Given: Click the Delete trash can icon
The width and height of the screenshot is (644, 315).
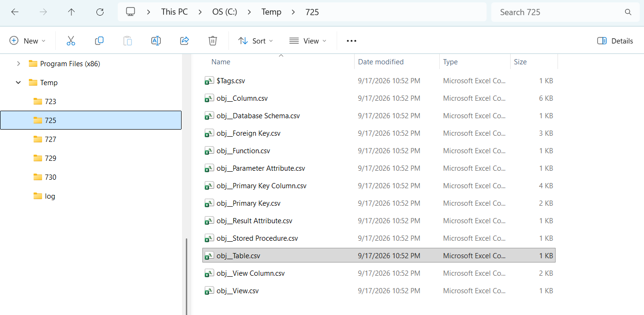Looking at the screenshot, I should 213,41.
